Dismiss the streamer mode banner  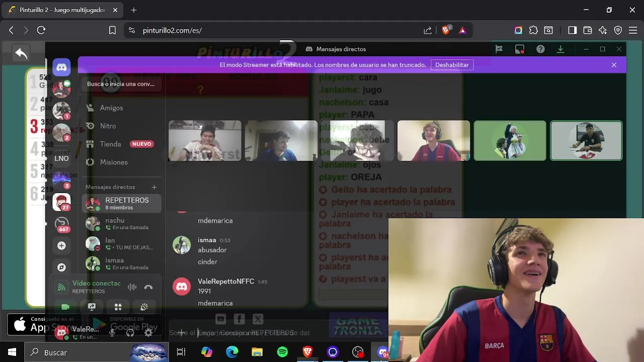pos(614,65)
